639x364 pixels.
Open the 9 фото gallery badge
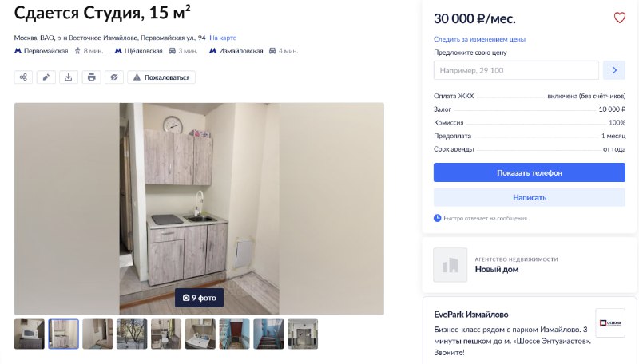[199, 298]
